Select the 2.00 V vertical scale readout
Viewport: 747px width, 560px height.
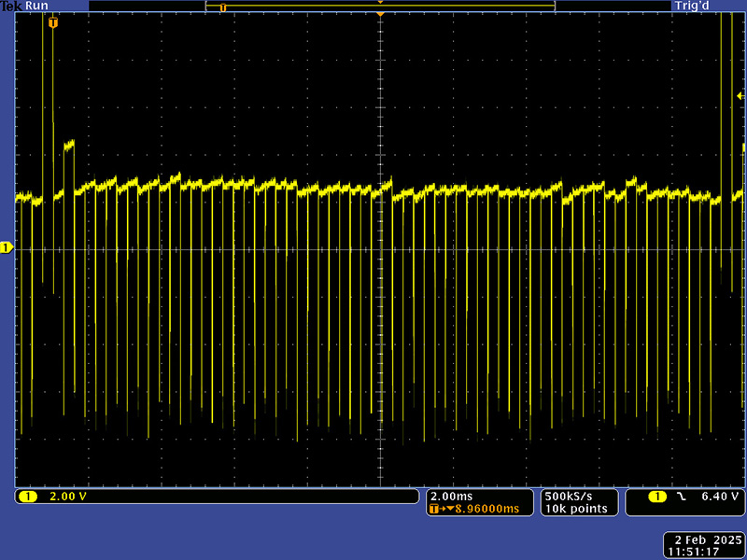[x=66, y=497]
